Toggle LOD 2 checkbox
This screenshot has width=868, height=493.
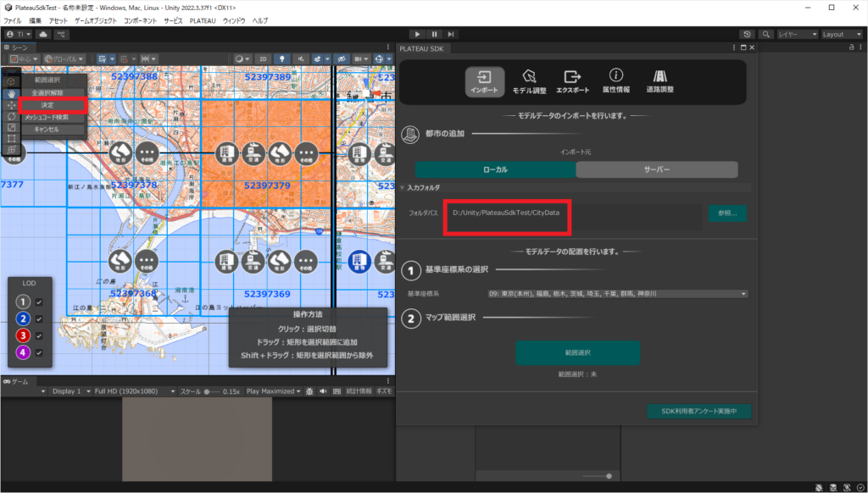[39, 319]
